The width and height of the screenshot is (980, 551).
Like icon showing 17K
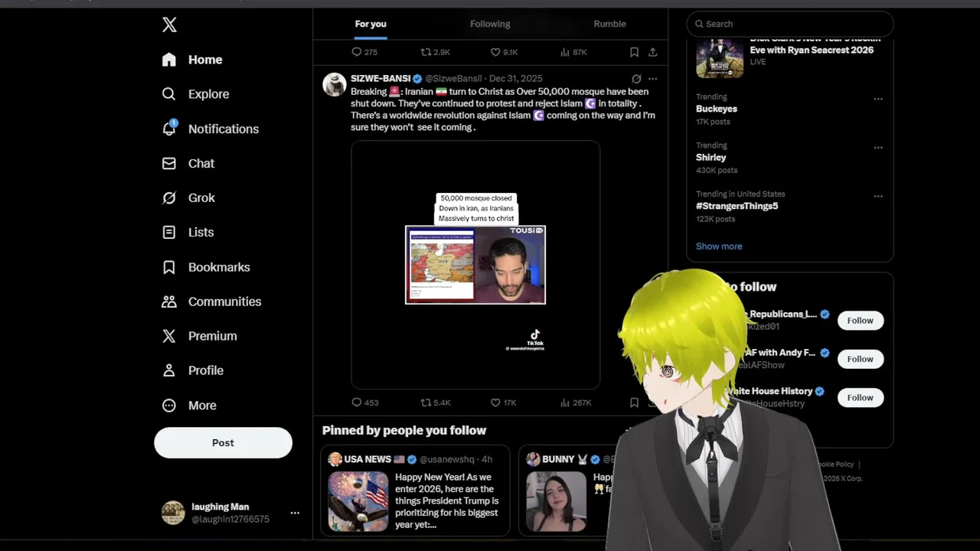pyautogui.click(x=503, y=403)
